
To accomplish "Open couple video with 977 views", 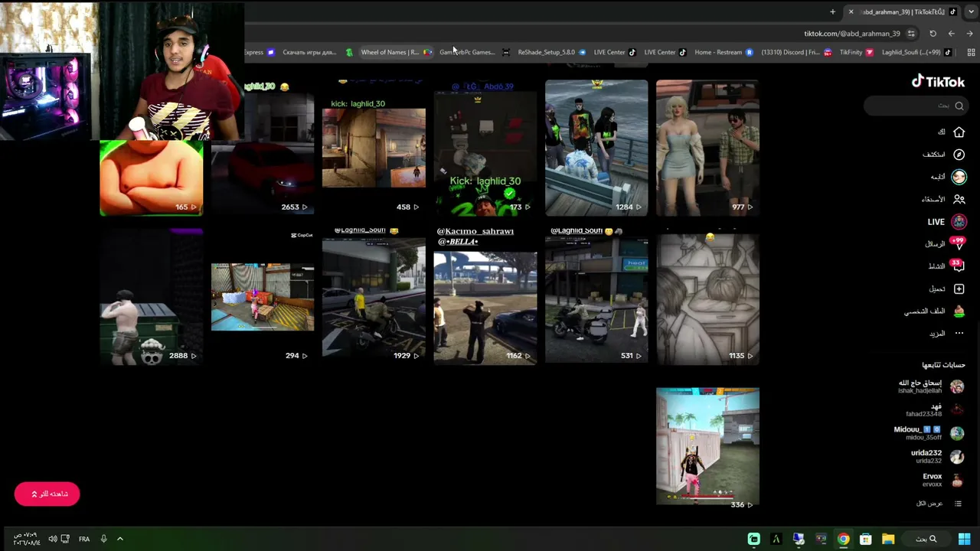I will click(707, 148).
